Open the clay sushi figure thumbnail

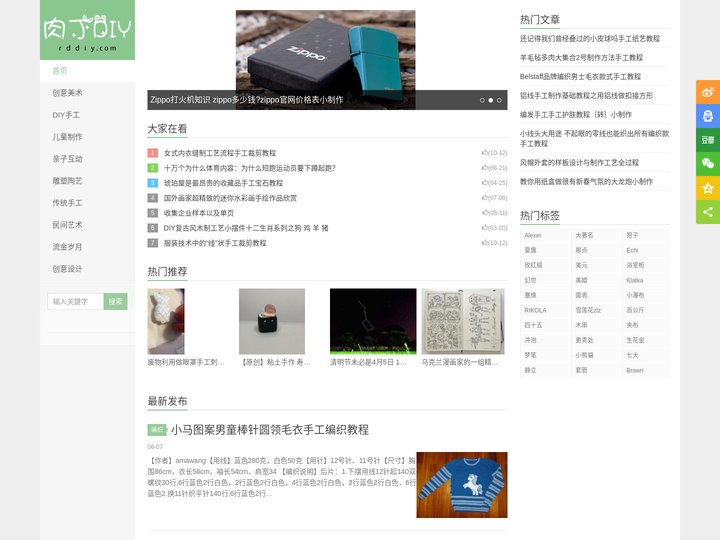pos(272,321)
